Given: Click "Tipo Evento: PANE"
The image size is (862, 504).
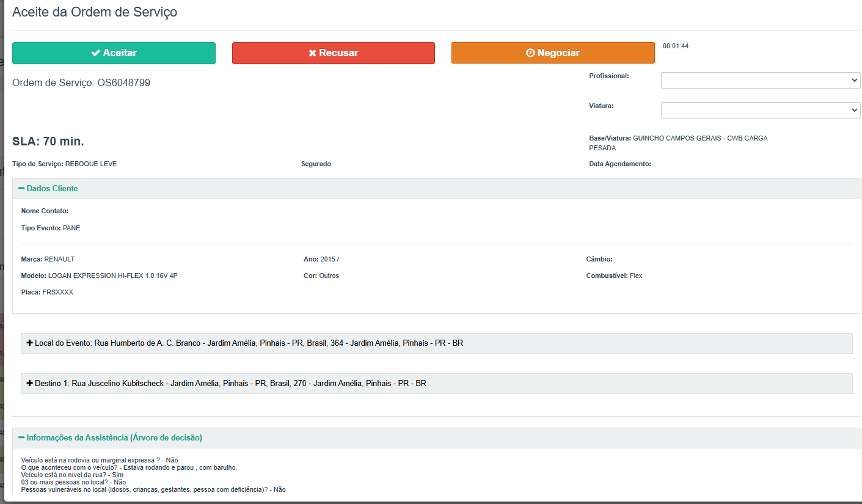Looking at the screenshot, I should pos(51,228).
